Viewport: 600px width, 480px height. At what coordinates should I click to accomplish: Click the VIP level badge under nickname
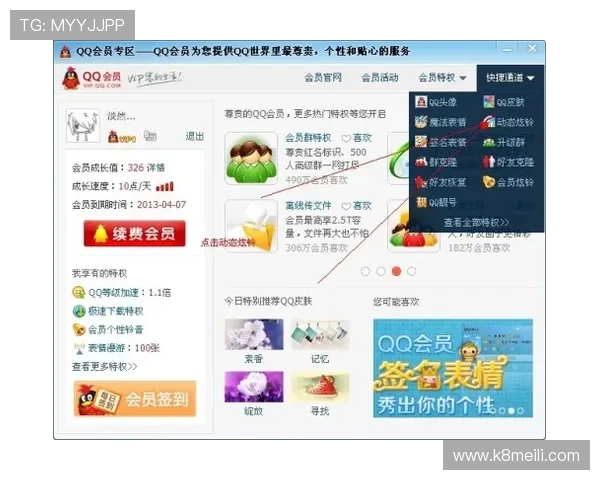click(122, 137)
